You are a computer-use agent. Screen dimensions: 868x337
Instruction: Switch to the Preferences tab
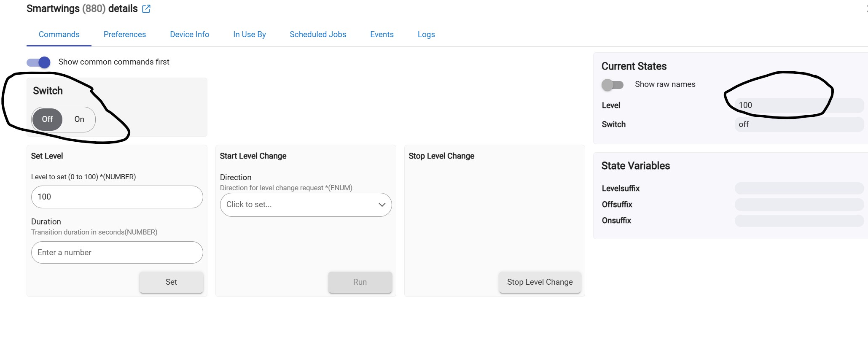tap(124, 35)
